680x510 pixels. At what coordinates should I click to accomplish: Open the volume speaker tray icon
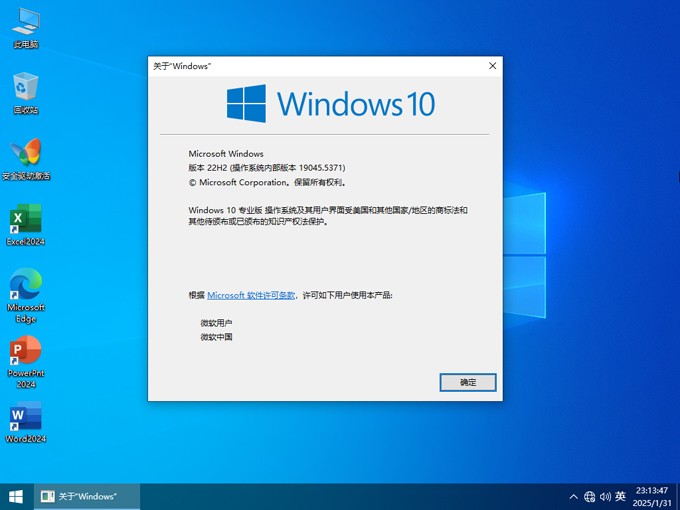point(605,497)
